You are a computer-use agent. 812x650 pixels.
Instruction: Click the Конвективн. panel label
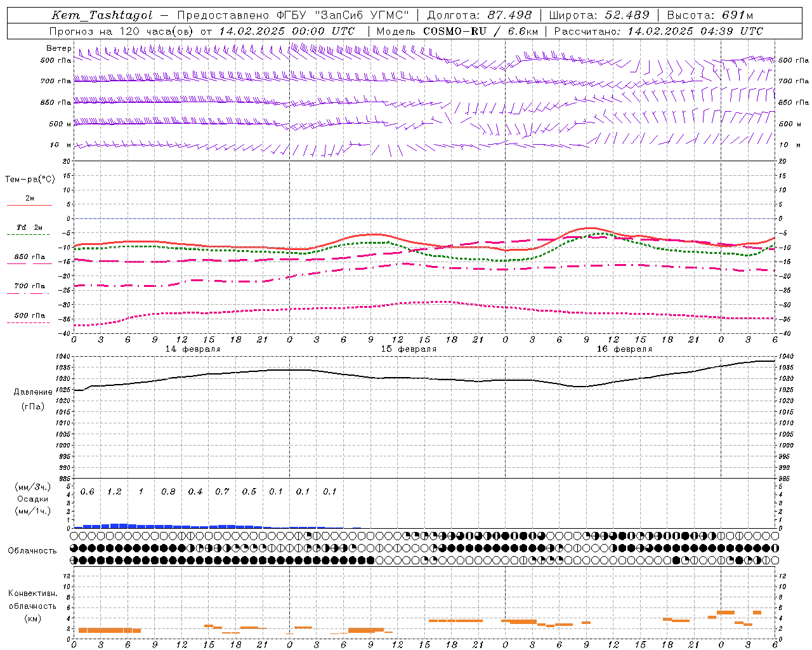pyautogui.click(x=33, y=594)
